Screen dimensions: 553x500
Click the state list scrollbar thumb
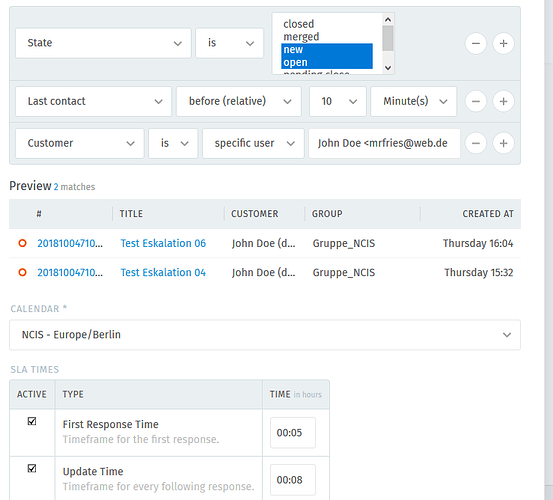(388, 38)
